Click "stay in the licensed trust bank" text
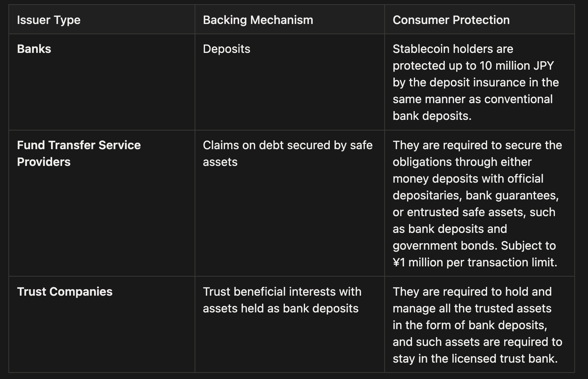 475,358
